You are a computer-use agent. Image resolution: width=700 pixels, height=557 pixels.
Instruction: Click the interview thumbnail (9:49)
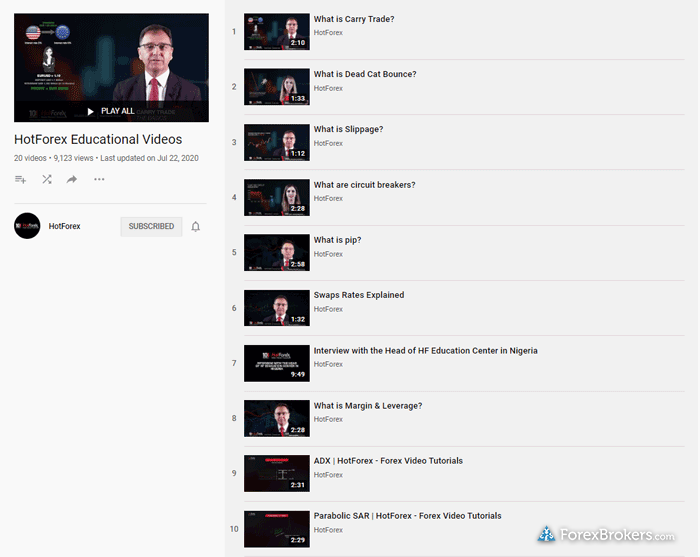click(x=277, y=363)
